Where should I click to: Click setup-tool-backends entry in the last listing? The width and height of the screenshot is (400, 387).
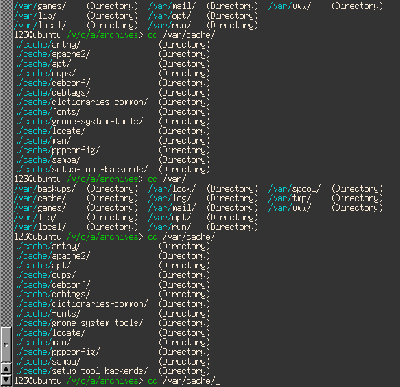pos(82,371)
